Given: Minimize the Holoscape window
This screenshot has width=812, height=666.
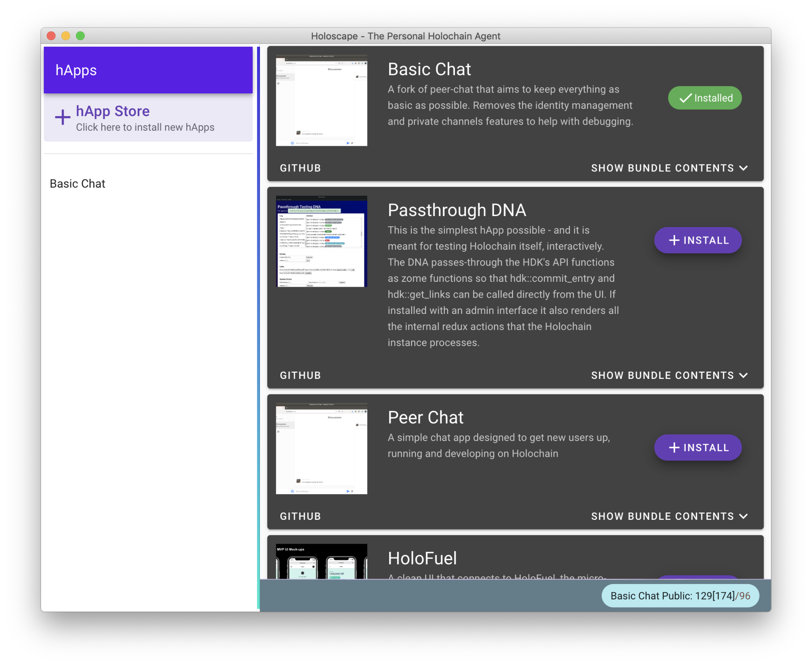Looking at the screenshot, I should [x=66, y=36].
